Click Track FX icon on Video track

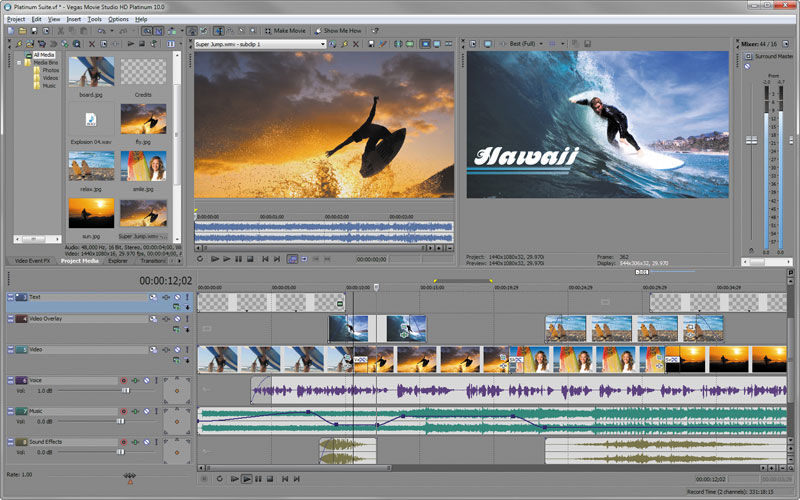[164, 349]
